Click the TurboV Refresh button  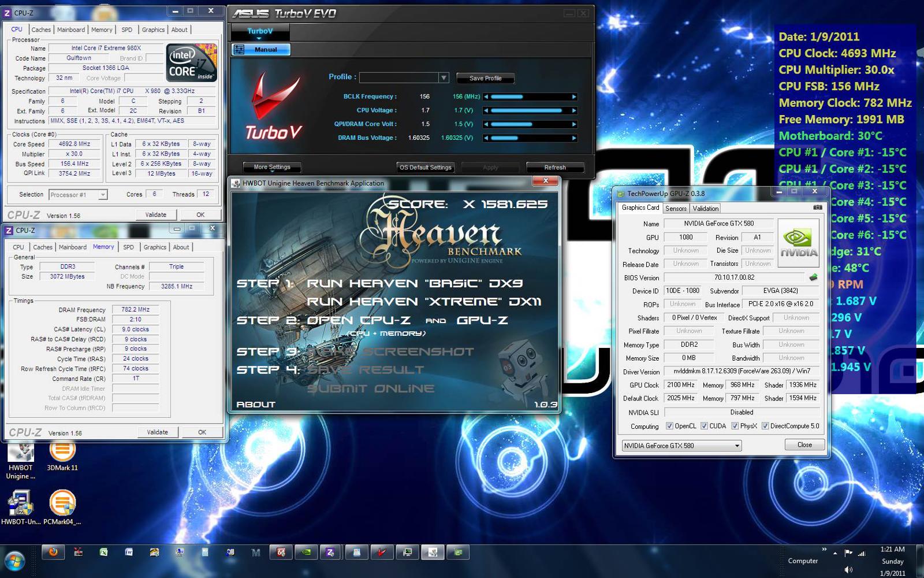(x=555, y=168)
